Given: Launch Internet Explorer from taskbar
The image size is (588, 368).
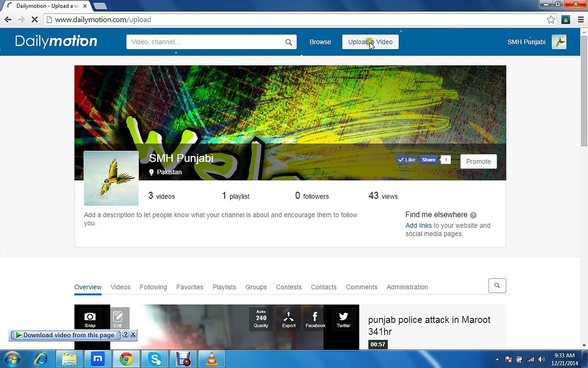Looking at the screenshot, I should click(x=41, y=359).
